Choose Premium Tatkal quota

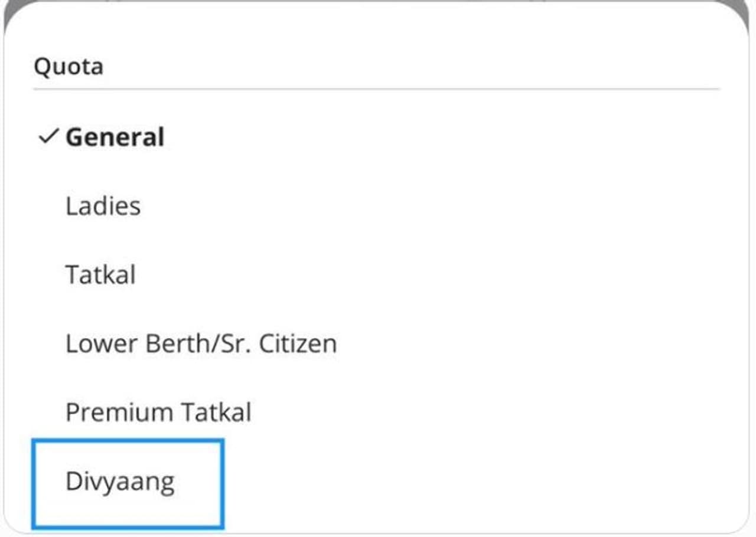pos(158,412)
